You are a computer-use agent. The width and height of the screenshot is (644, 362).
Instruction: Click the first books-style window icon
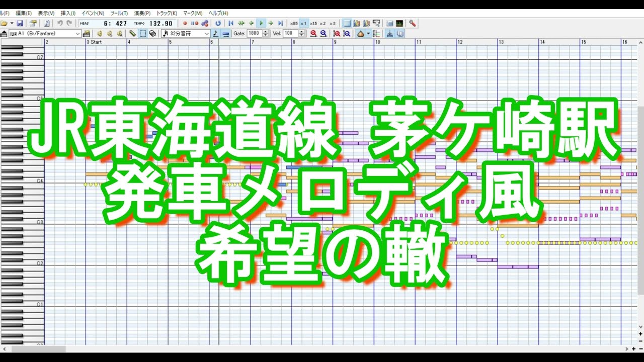point(356,23)
